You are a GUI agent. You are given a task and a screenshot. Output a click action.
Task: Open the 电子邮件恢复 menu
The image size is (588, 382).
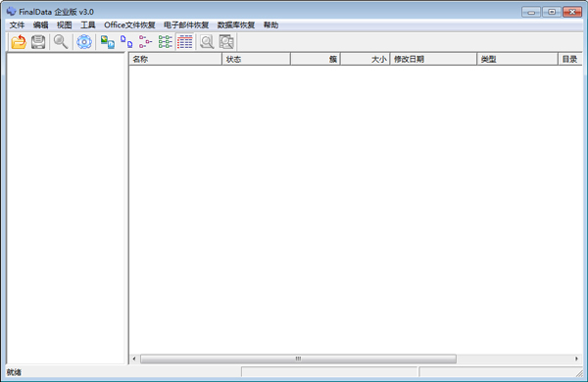pyautogui.click(x=186, y=25)
